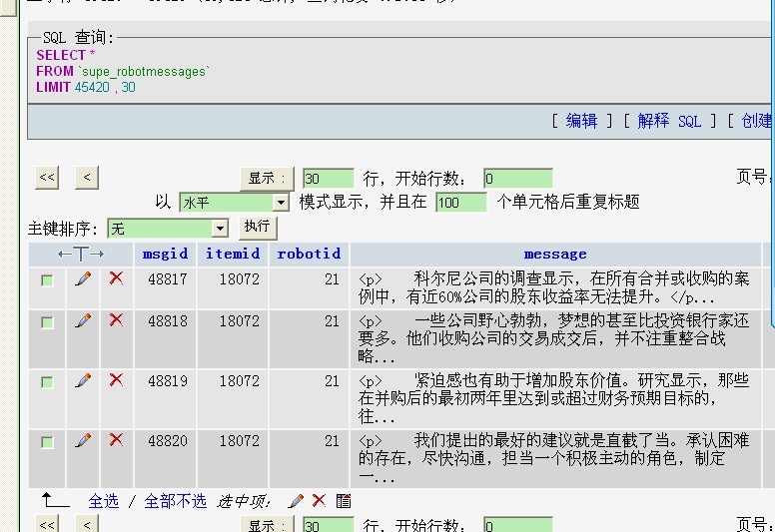Tick checkbox for msgid 48819 row
This screenshot has height=532, width=775.
(47, 382)
